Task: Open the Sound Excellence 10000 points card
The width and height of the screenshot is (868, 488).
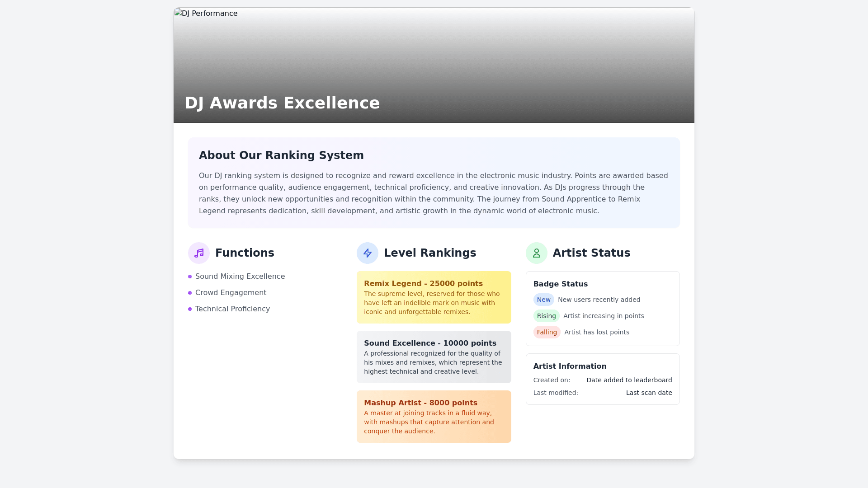Action: pyautogui.click(x=434, y=357)
